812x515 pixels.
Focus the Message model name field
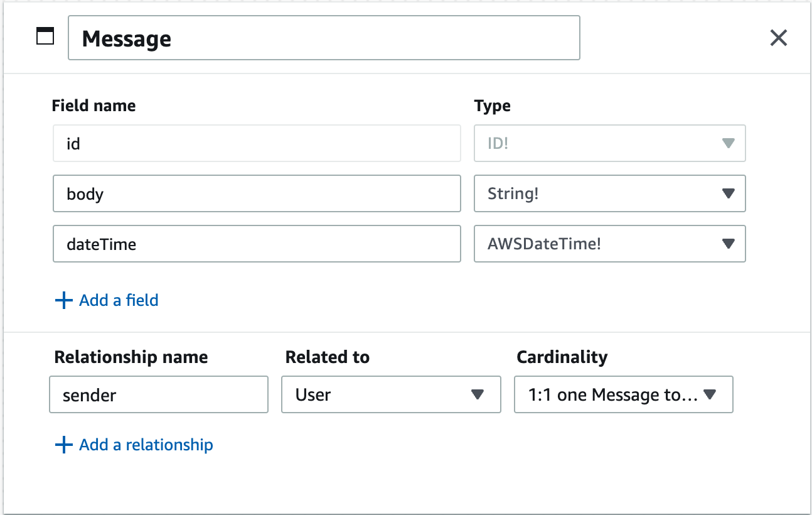324,38
